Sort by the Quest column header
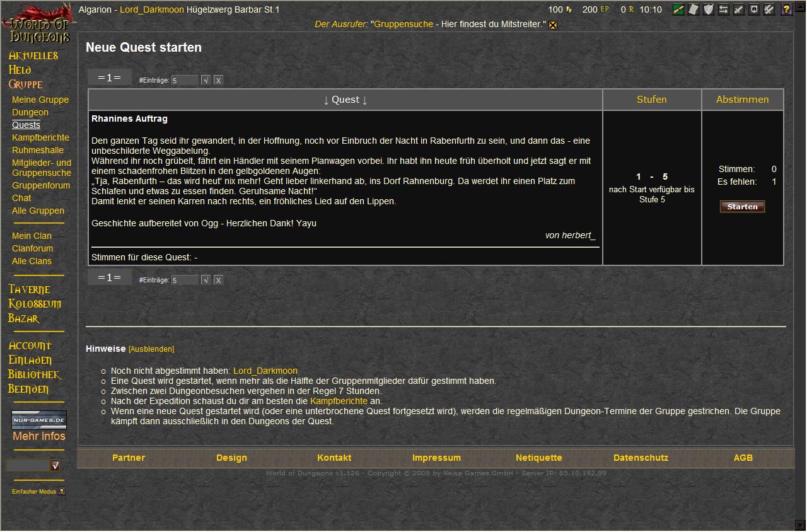Screen dimensions: 807x532 [x=345, y=100]
